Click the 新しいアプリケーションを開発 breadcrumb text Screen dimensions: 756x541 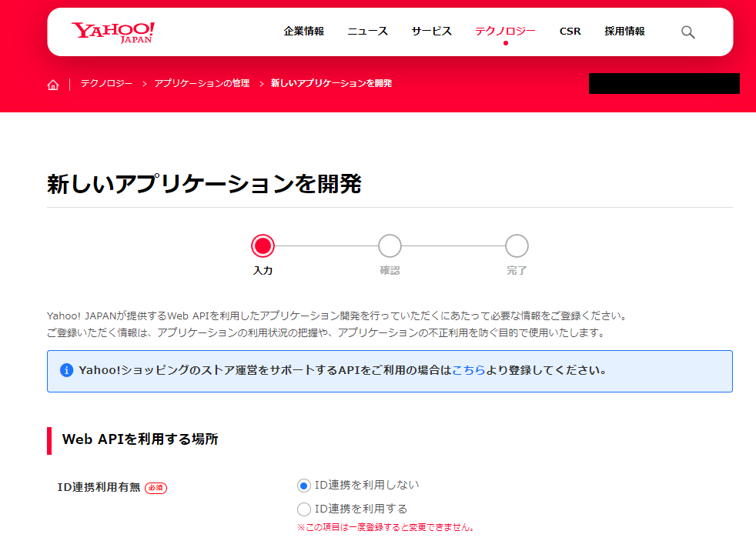pos(331,83)
